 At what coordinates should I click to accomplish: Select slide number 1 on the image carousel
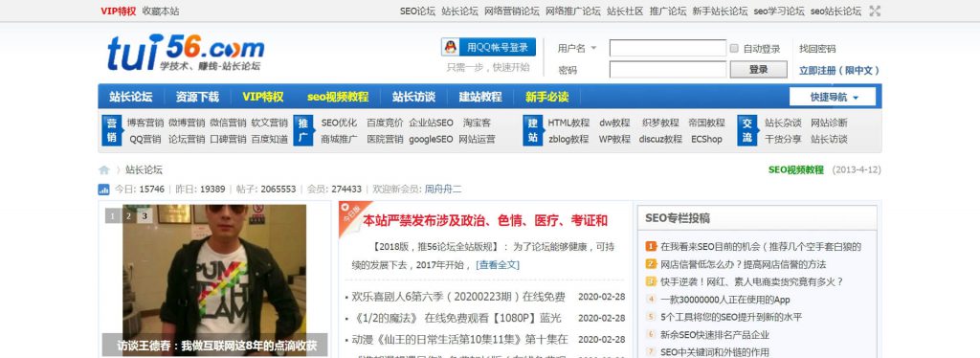(x=113, y=216)
